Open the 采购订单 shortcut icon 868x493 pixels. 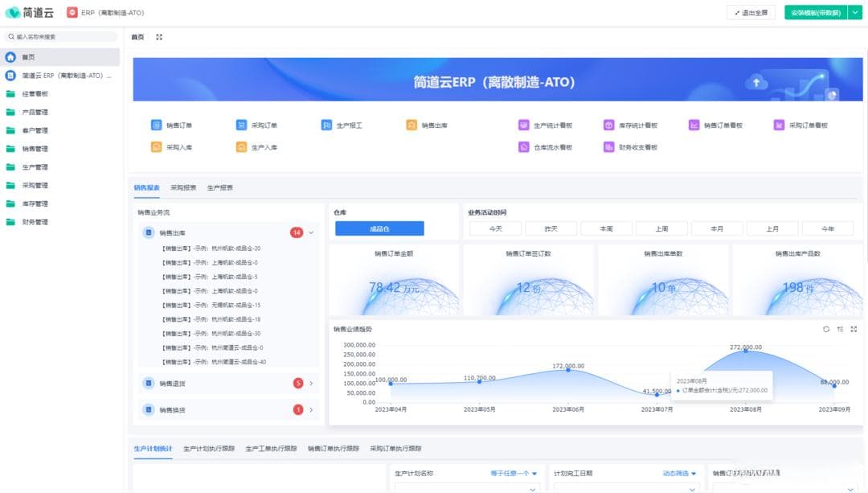pyautogui.click(x=241, y=125)
